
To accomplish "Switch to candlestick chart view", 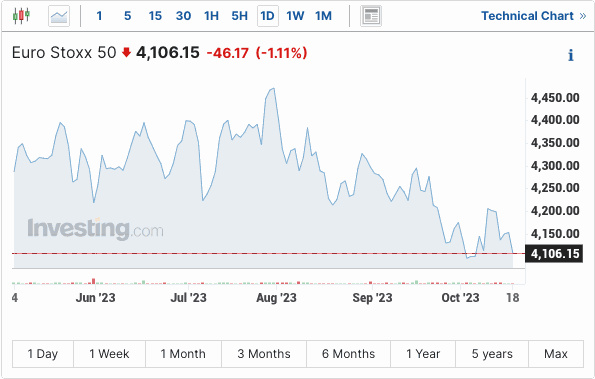I will 21,16.
